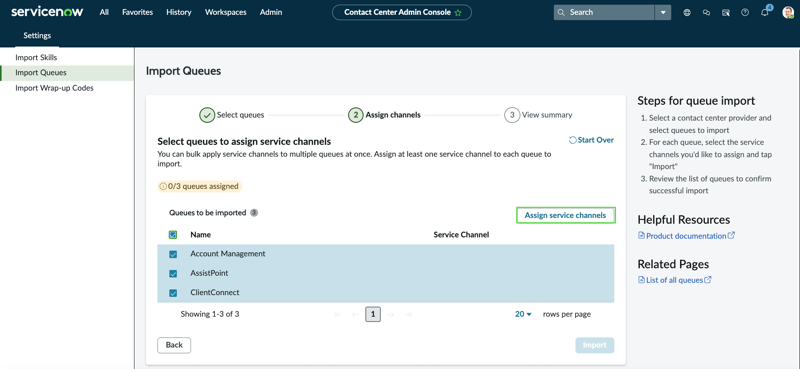800x369 pixels.
Task: Open Import Skills in sidebar
Action: (x=67, y=58)
